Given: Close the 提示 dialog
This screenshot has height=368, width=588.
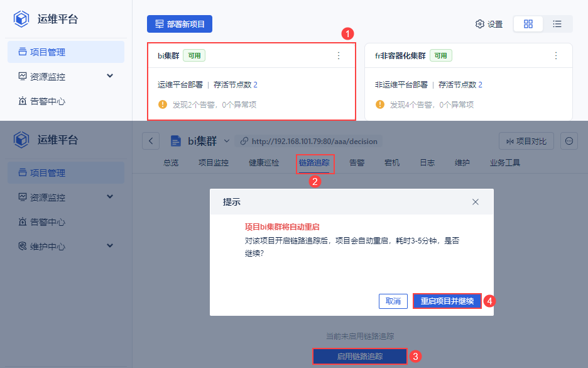Looking at the screenshot, I should pos(476,202).
